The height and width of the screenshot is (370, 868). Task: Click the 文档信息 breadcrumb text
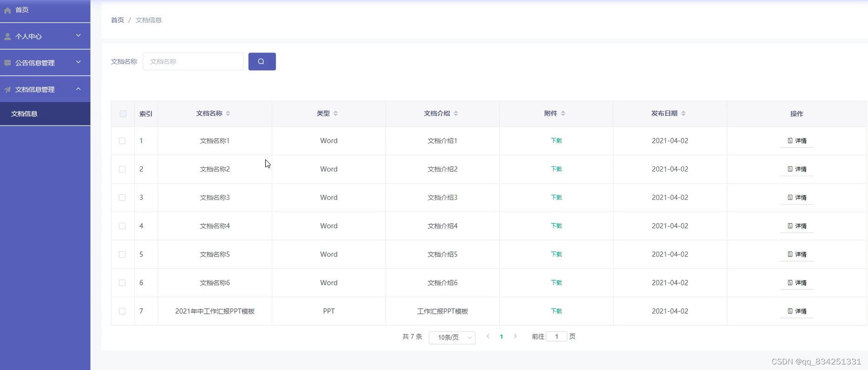pyautogui.click(x=148, y=20)
